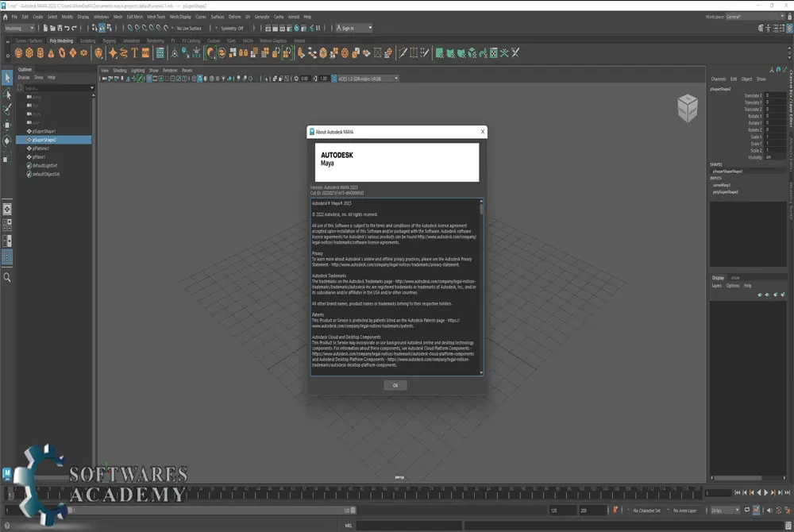Toggle the Attribute Editor sidebar icon
This screenshot has height=532, width=794.
pos(775,29)
